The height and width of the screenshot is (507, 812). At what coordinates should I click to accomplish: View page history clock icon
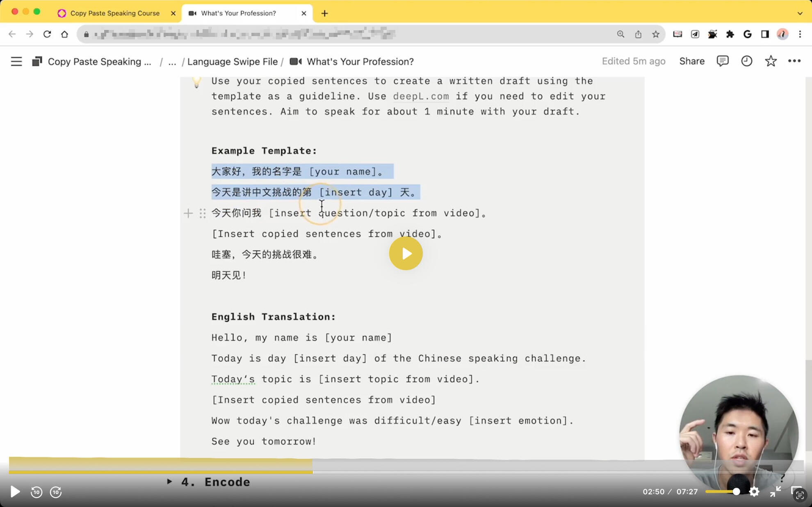click(746, 61)
